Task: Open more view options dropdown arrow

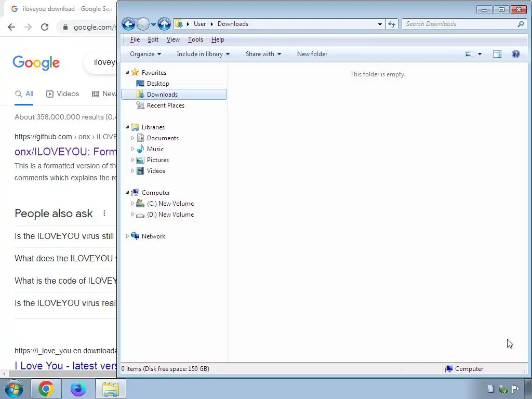Action: 480,54
